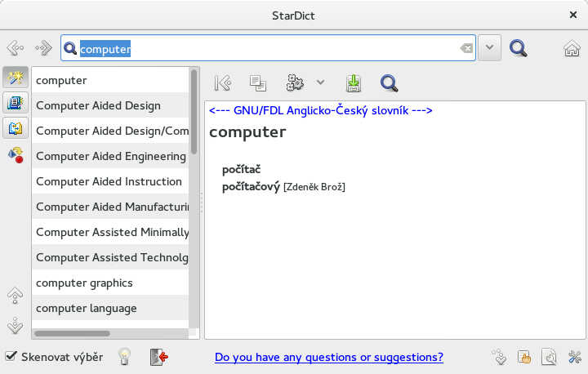The image size is (588, 374).
Task: Toggle the Skenovat výběr checkbox
Action: tap(11, 357)
